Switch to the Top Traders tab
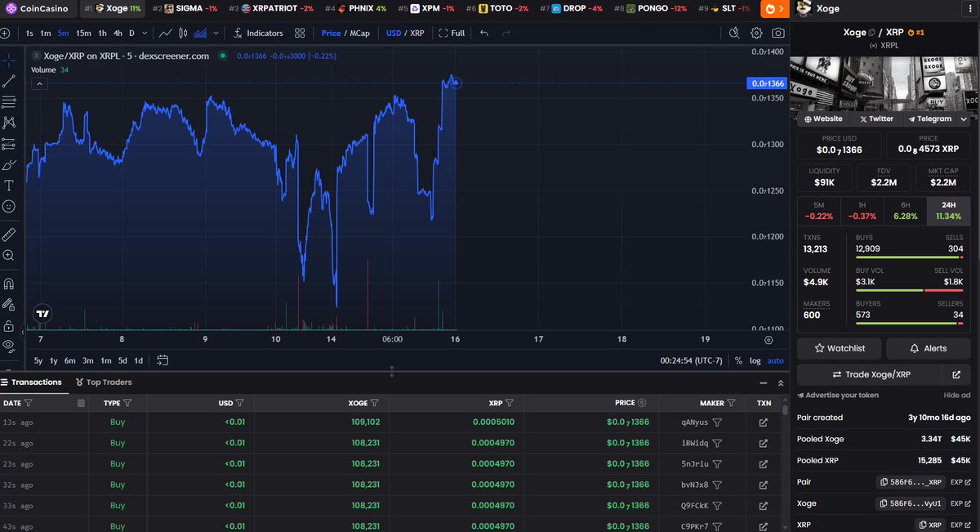980x532 pixels. 104,382
